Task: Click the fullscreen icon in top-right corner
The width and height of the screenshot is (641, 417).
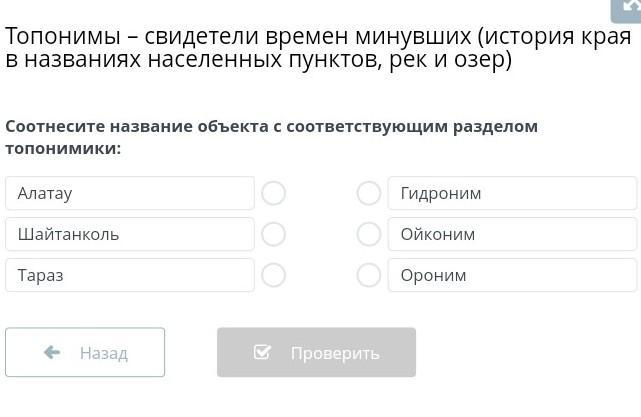Action: click(x=629, y=6)
